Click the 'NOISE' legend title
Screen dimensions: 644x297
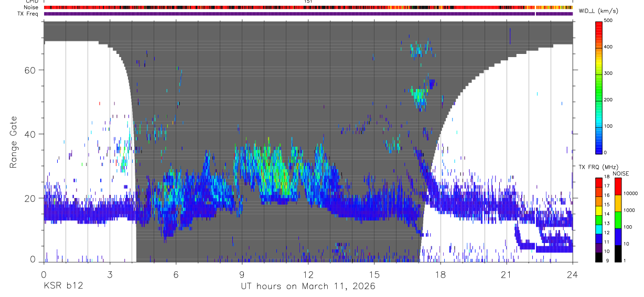pos(620,173)
